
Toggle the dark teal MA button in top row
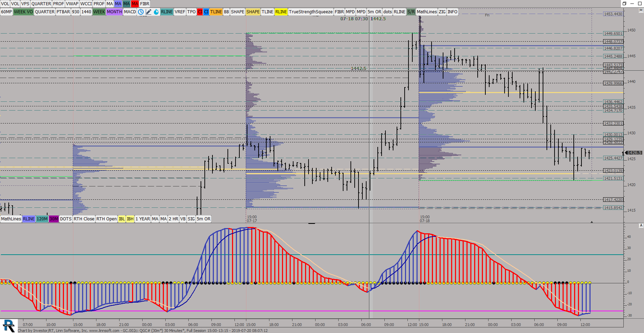[x=126, y=4]
